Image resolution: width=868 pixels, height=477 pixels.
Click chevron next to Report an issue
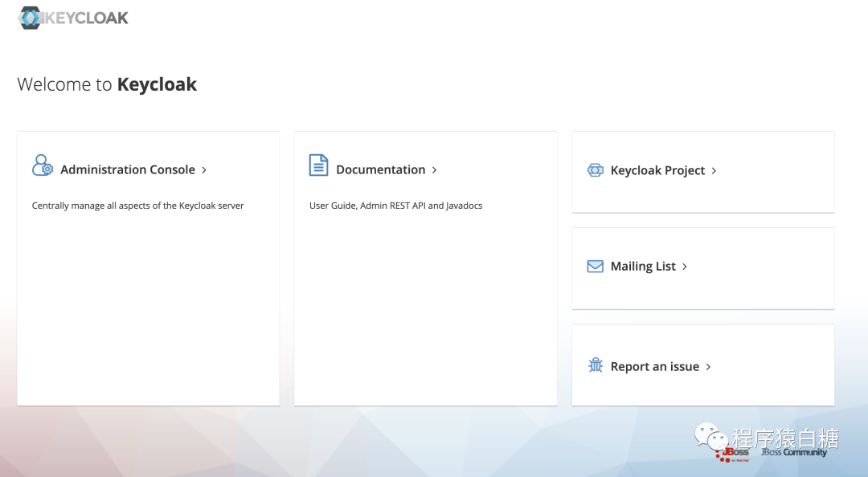coord(708,367)
